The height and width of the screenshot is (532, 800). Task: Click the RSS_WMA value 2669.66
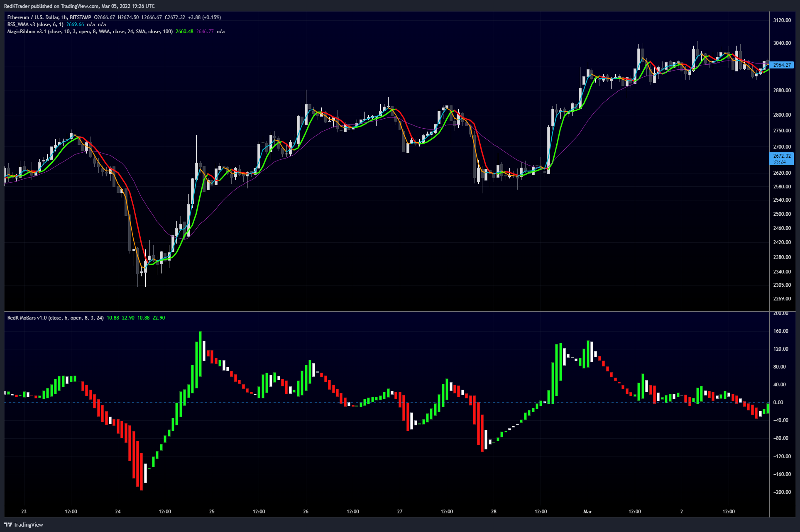click(75, 24)
